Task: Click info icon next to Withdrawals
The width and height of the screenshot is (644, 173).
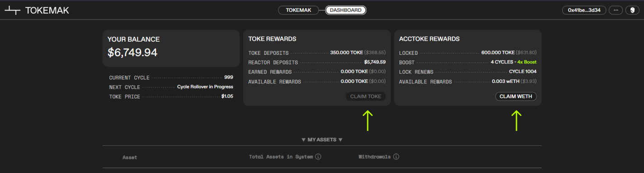Action: coord(396,157)
